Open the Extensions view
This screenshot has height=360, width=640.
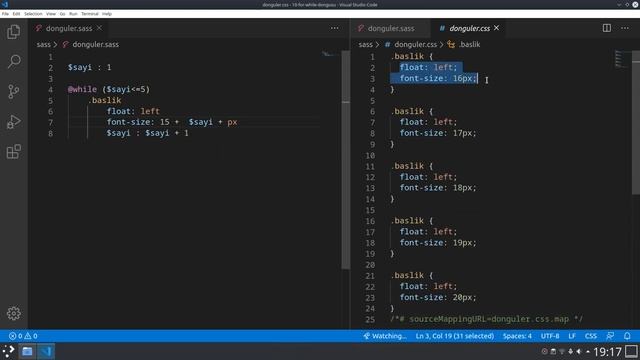click(x=13, y=151)
